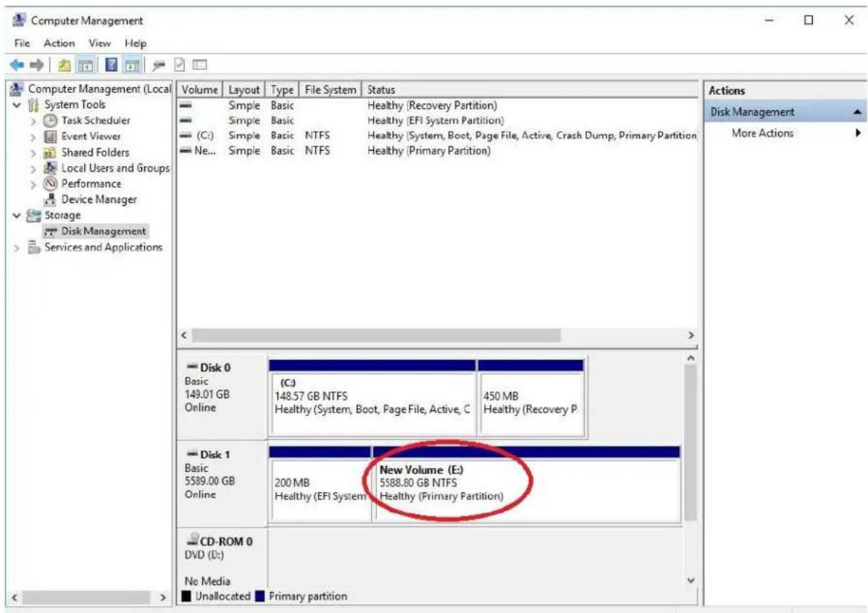Select System Tools in the tree
The width and height of the screenshot is (868, 613).
tap(75, 104)
